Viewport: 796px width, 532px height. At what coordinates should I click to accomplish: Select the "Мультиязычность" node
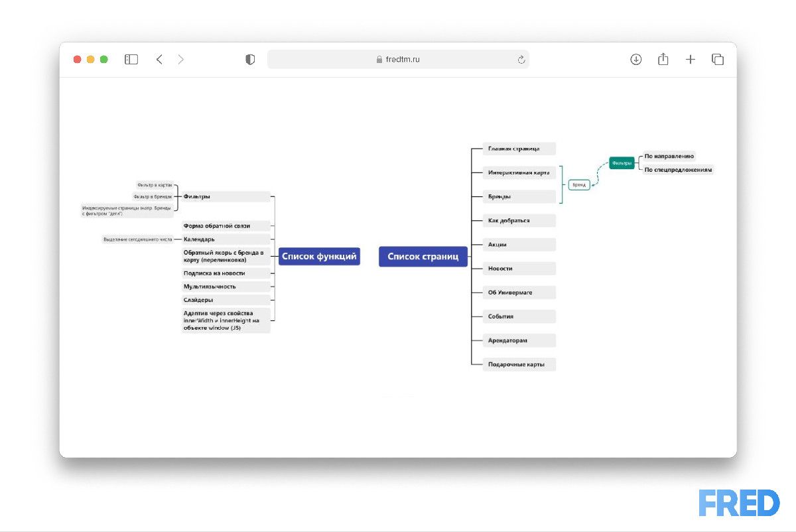pos(226,287)
